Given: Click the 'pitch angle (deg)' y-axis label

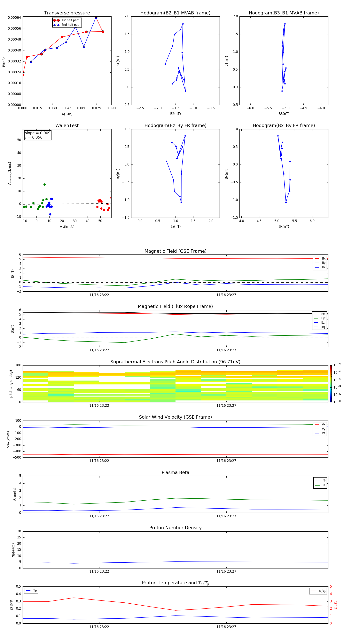Looking at the screenshot, I should click(x=11, y=384).
